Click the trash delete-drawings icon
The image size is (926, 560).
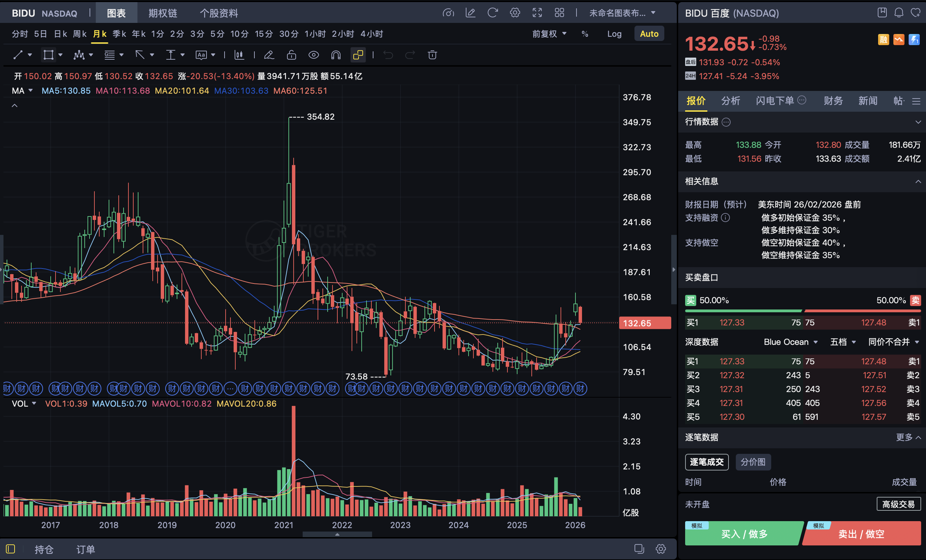pyautogui.click(x=432, y=55)
